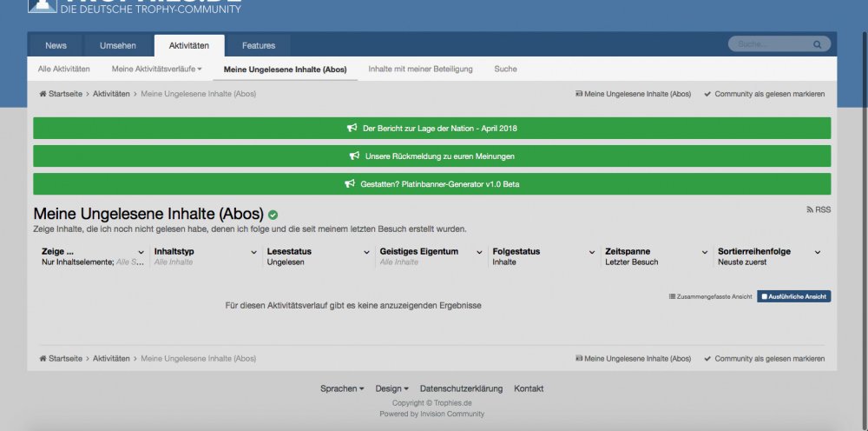Open the Lesestatus filter dropdown
868x431 pixels.
coord(366,252)
